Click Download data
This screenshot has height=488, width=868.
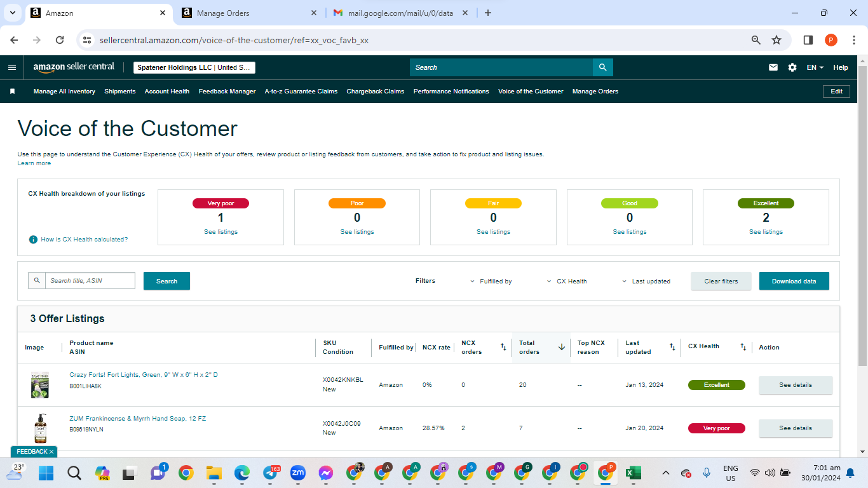click(794, 281)
